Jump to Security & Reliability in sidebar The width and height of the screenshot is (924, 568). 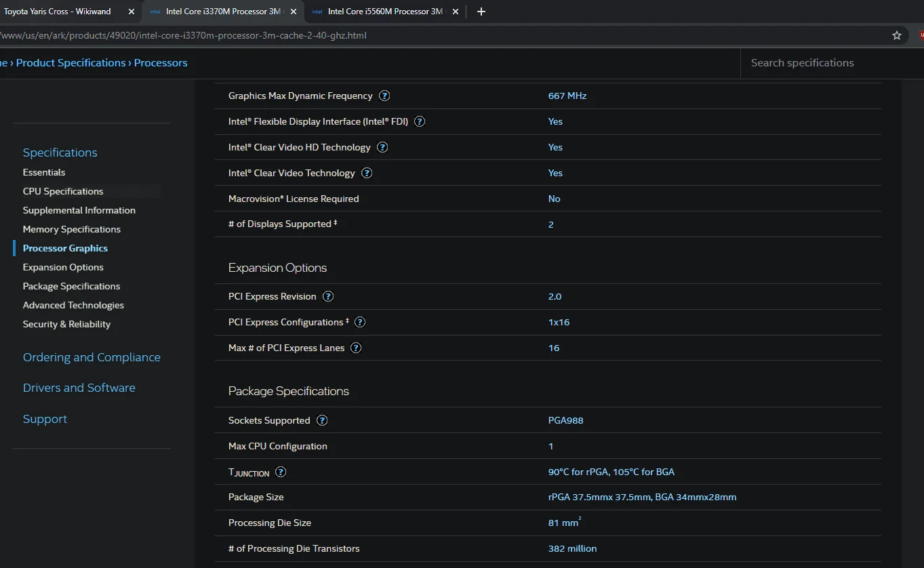[x=66, y=324]
